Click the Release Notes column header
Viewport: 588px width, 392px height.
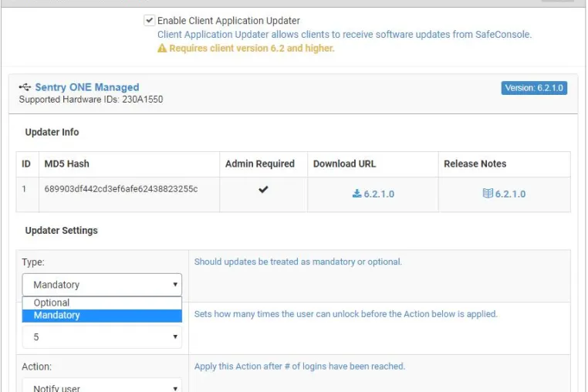click(x=475, y=164)
